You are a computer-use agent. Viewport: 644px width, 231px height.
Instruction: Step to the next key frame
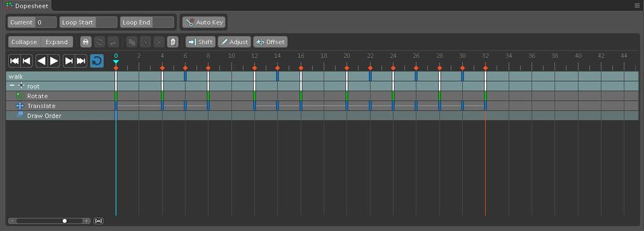[x=69, y=61]
